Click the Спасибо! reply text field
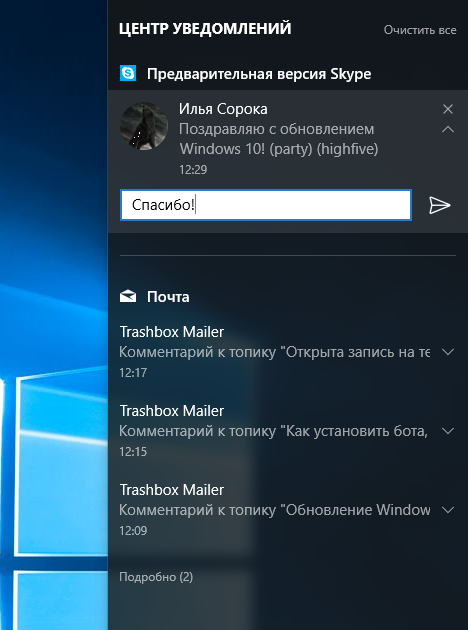The image size is (468, 630). [266, 205]
